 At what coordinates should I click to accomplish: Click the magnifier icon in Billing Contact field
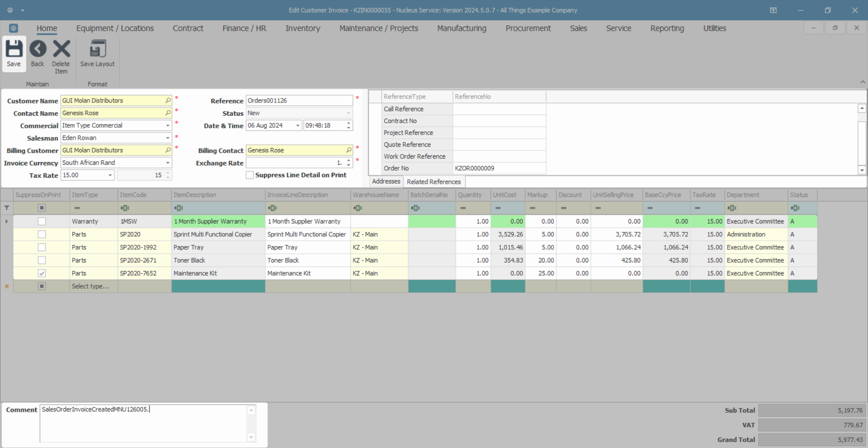point(349,150)
